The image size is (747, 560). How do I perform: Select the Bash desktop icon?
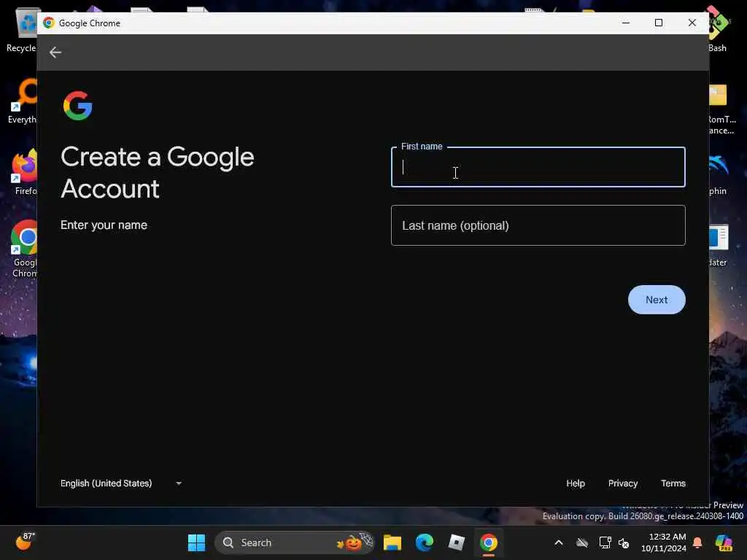(x=718, y=28)
